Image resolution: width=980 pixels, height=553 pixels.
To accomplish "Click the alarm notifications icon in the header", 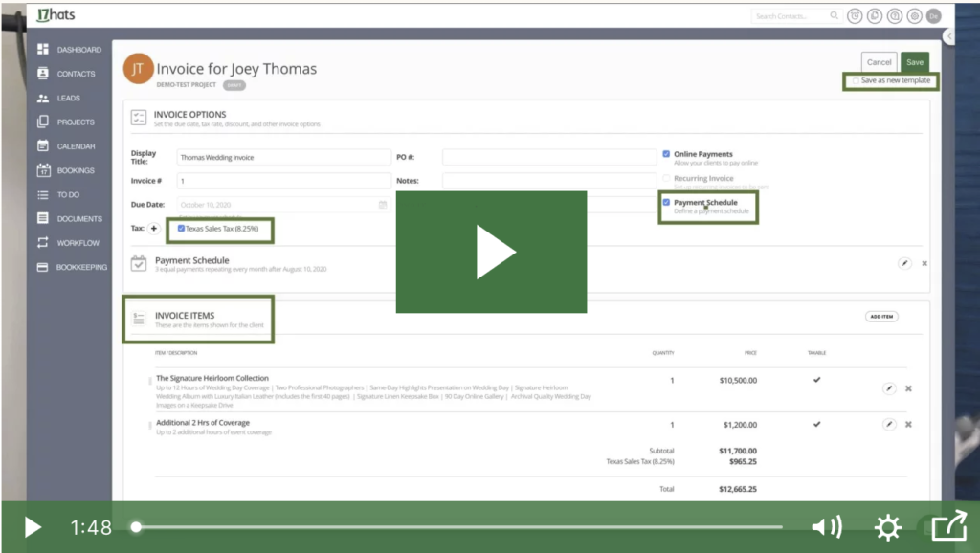I will point(853,15).
